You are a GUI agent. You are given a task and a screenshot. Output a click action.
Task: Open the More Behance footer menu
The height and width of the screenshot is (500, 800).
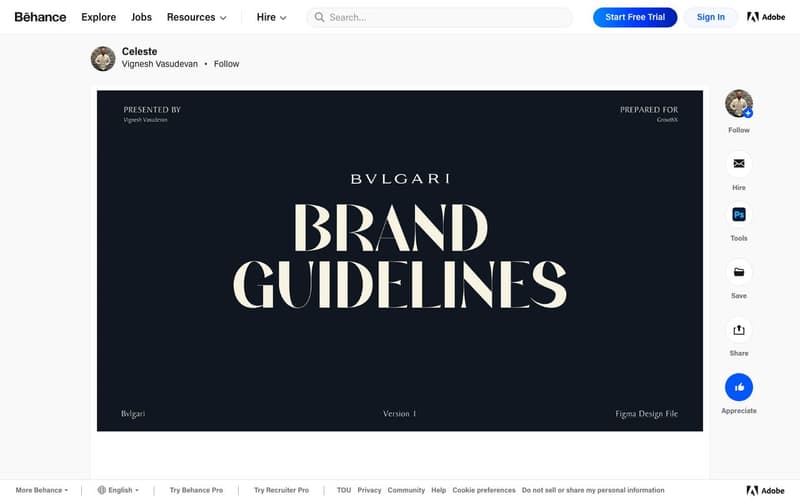[x=42, y=490]
